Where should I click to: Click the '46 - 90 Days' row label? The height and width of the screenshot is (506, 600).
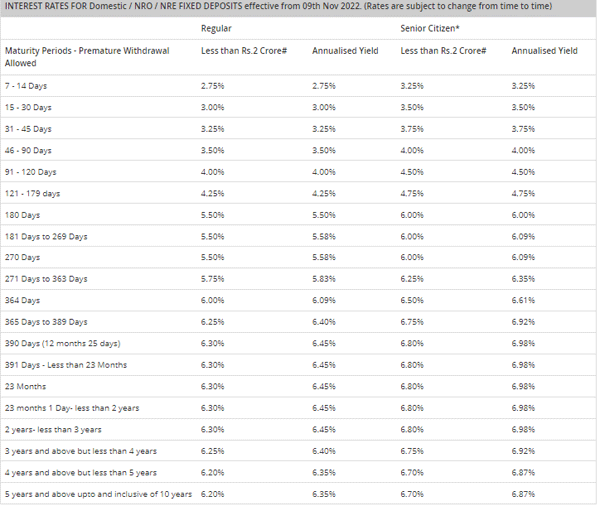coord(28,150)
